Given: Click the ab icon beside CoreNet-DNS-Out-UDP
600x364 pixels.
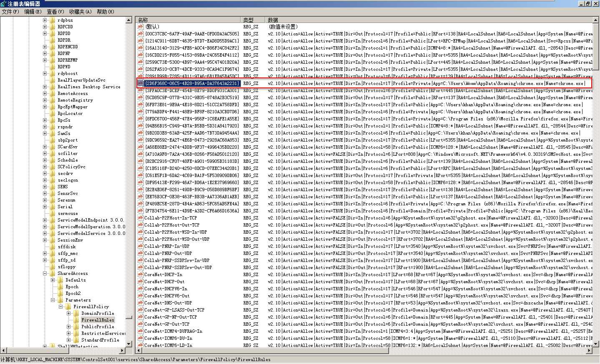Looking at the screenshot, I should 141,303.
